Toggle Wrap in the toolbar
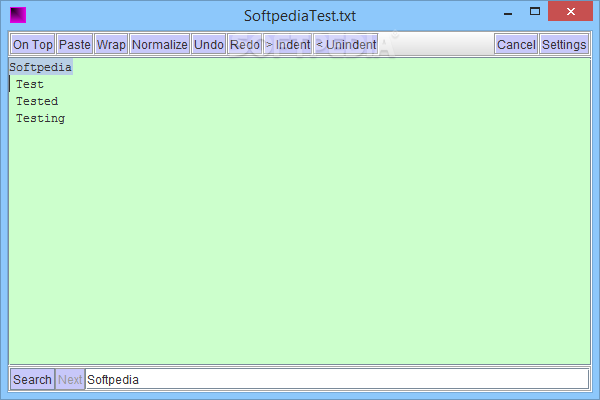The width and height of the screenshot is (600, 400). (111, 44)
